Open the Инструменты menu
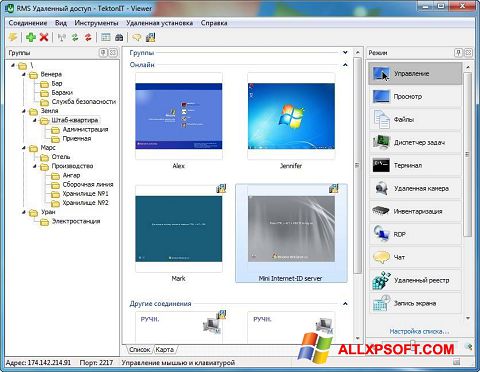This screenshot has width=480, height=372. pos(96,23)
